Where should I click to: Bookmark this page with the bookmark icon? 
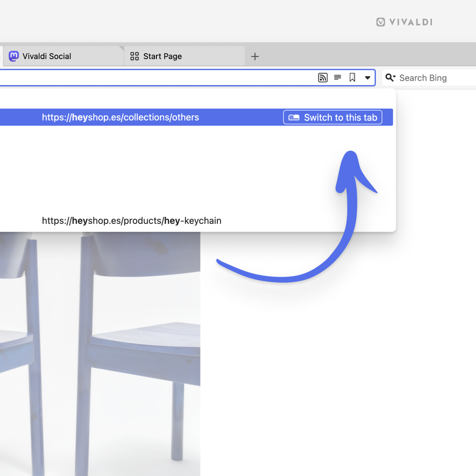point(352,78)
